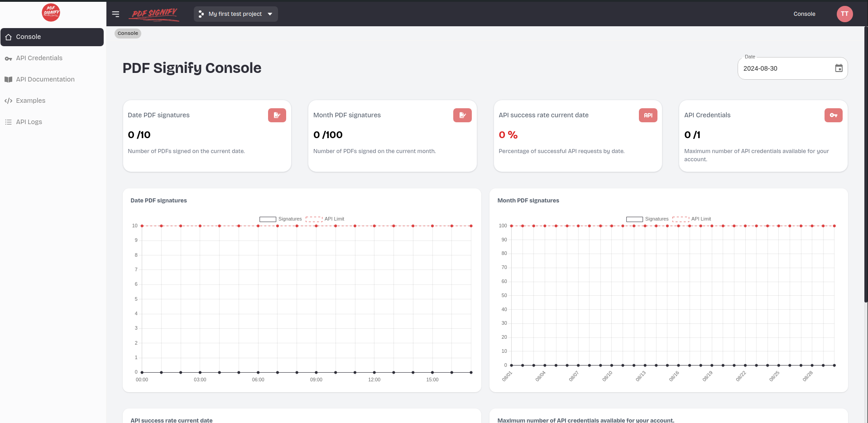Click the key icon beside API Credentials in sidebar
This screenshot has height=423, width=868.
pyautogui.click(x=8, y=58)
